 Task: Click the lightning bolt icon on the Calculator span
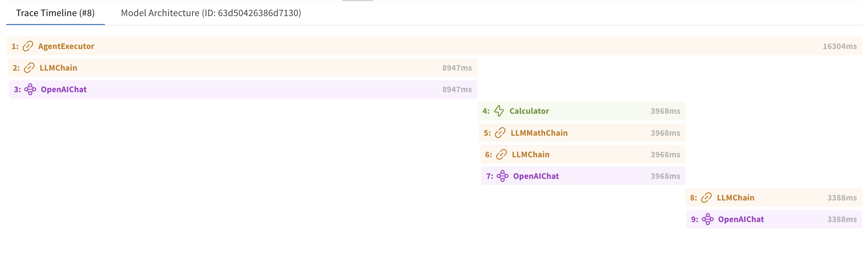coord(499,111)
